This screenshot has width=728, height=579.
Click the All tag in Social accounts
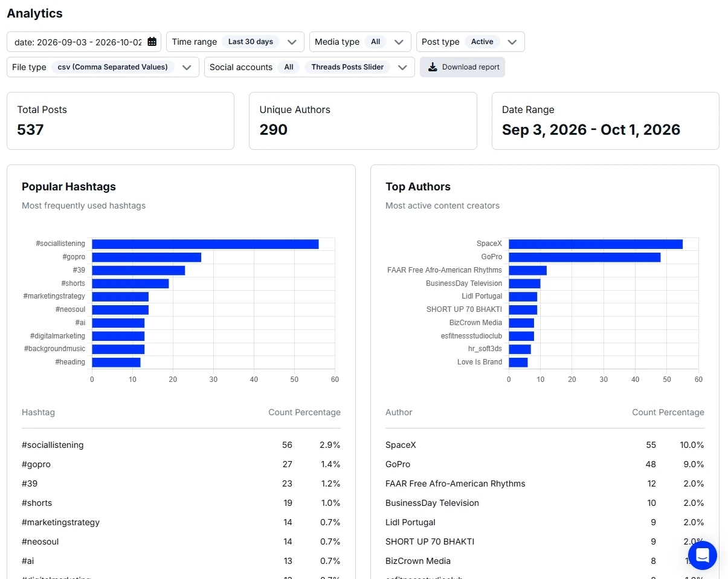289,67
